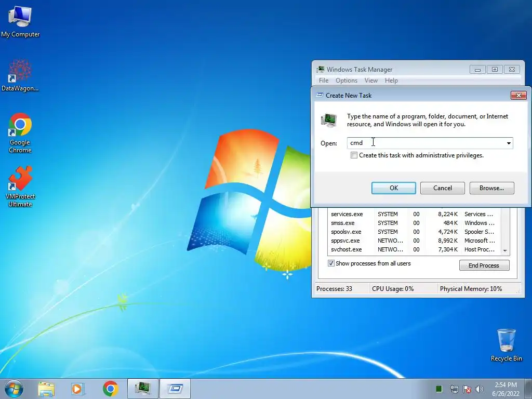The width and height of the screenshot is (532, 399).
Task: Click the End Process button
Action: 484,265
